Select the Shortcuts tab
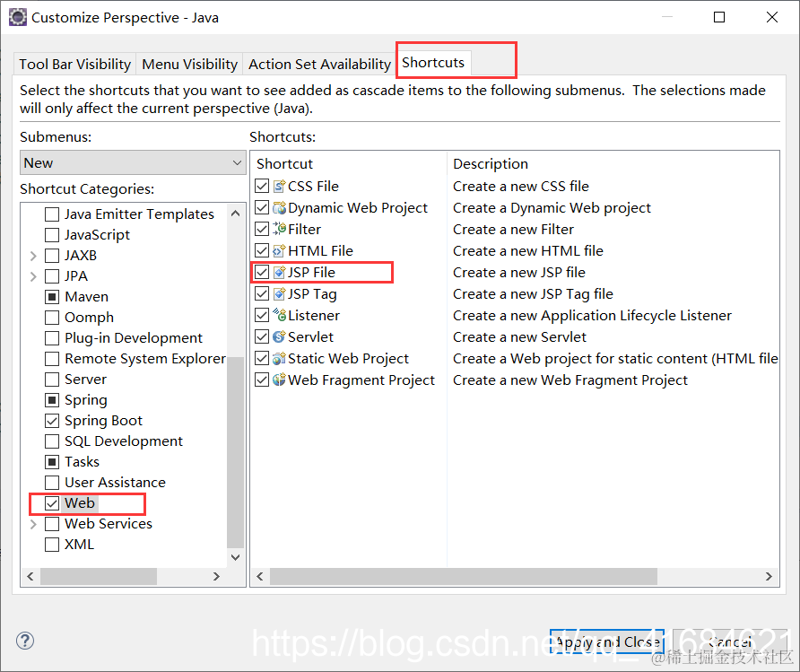The image size is (800, 672). [x=433, y=62]
